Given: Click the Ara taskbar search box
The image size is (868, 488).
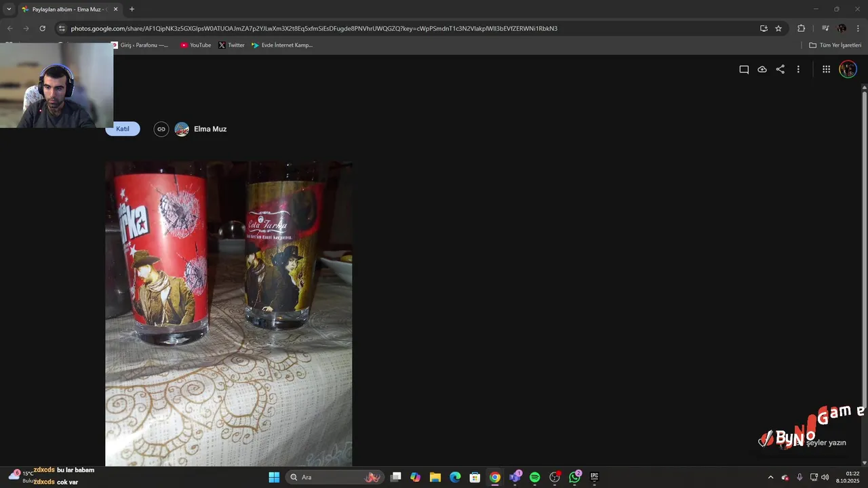Looking at the screenshot, I should [x=335, y=477].
